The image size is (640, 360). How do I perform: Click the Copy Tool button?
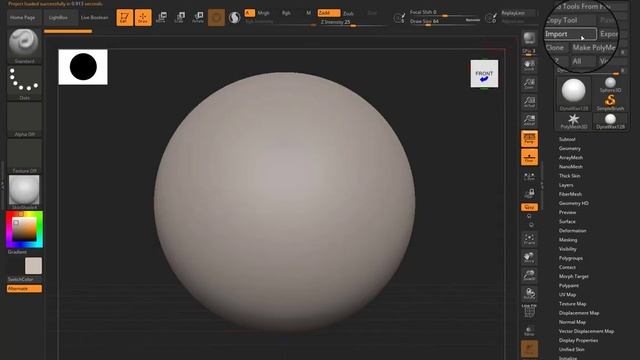[x=570, y=20]
